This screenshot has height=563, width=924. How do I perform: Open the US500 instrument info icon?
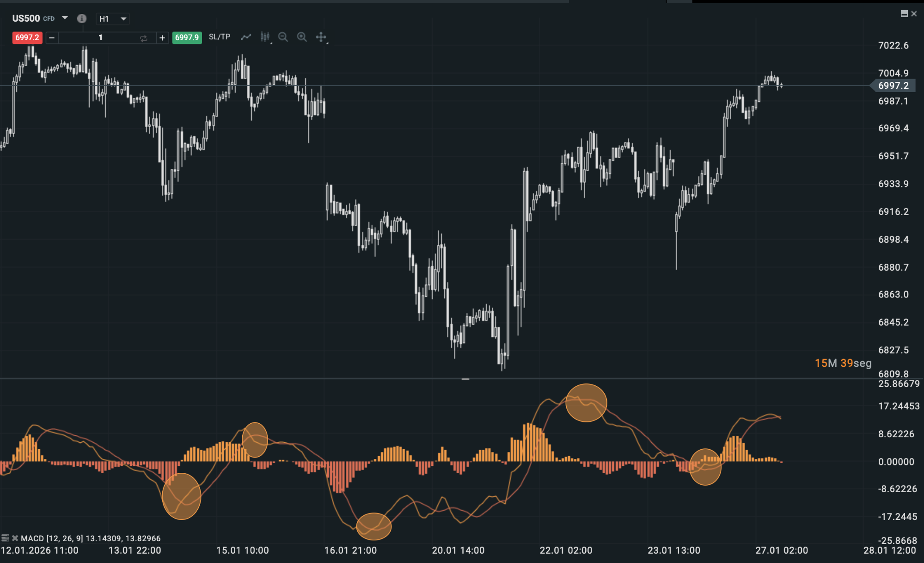pos(82,19)
